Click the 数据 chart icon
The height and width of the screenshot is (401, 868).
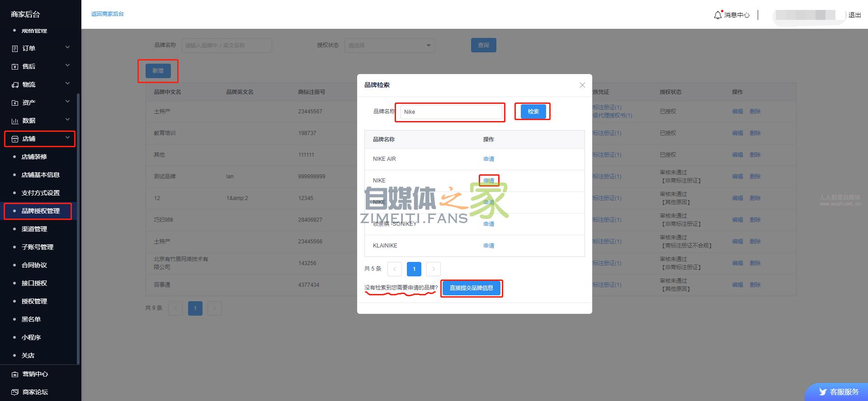pyautogui.click(x=15, y=121)
